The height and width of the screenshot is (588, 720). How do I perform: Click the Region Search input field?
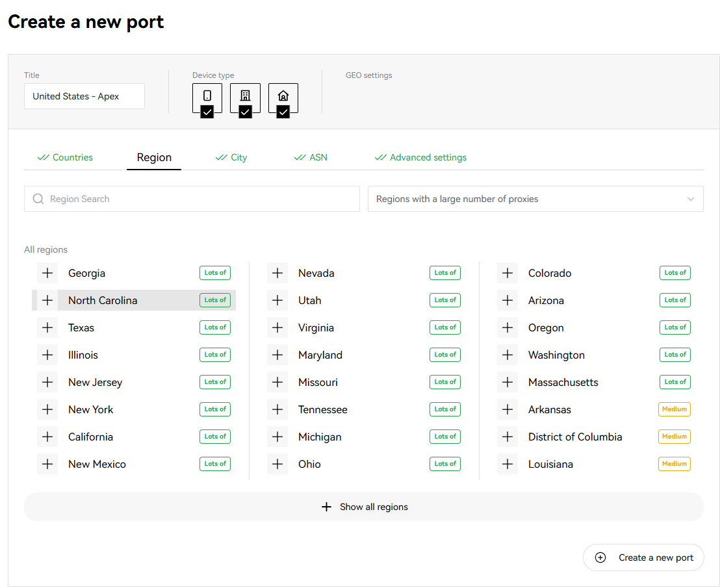(x=192, y=199)
